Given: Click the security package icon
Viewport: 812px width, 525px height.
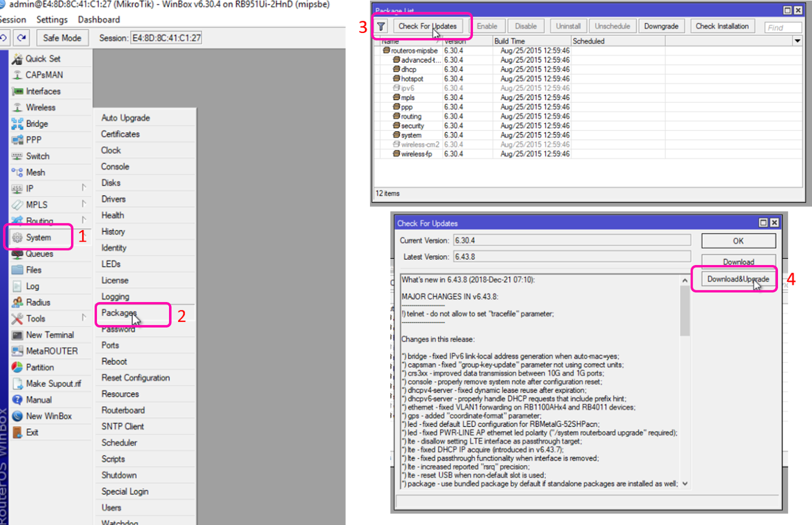Looking at the screenshot, I should point(396,125).
